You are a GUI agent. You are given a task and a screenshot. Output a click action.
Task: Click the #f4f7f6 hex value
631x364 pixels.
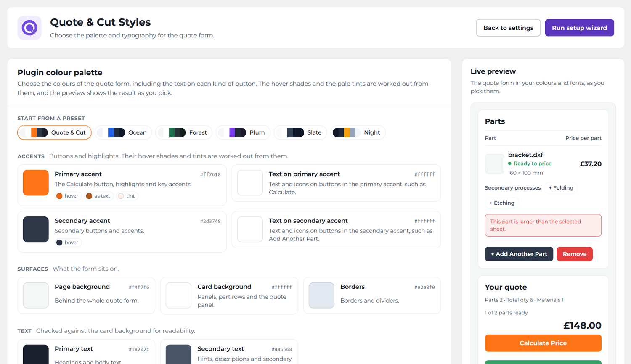139,287
